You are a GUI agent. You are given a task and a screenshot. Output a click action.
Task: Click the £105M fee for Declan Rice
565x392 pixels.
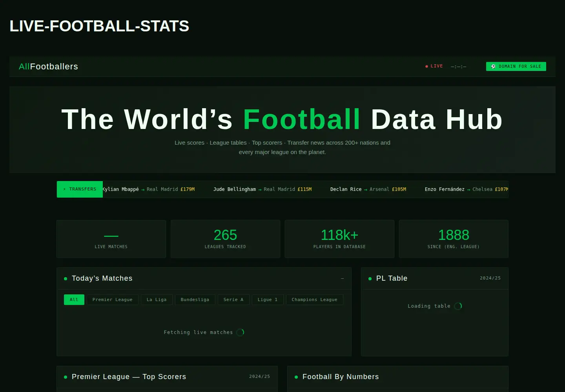click(x=399, y=189)
